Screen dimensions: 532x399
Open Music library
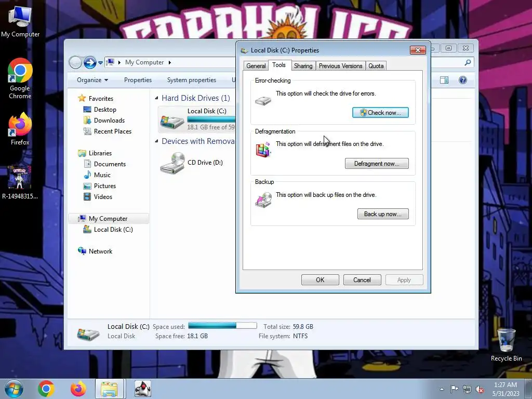coord(102,175)
